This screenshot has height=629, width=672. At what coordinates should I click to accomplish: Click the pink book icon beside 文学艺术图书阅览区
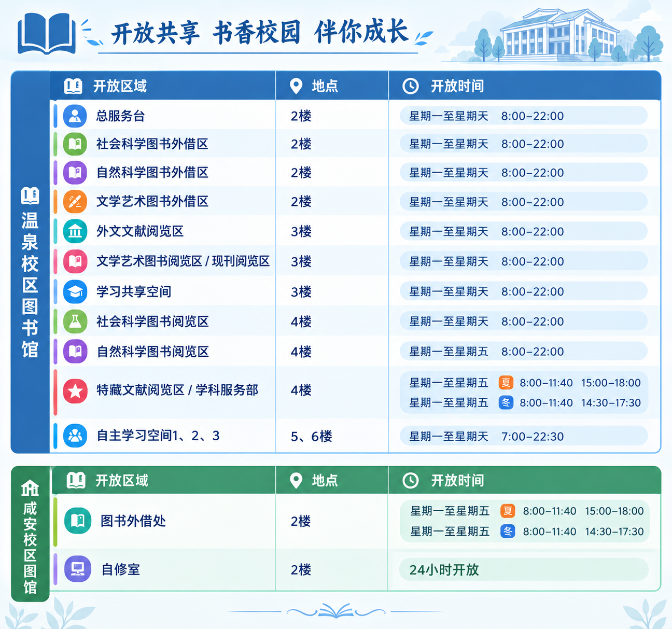coord(75,261)
